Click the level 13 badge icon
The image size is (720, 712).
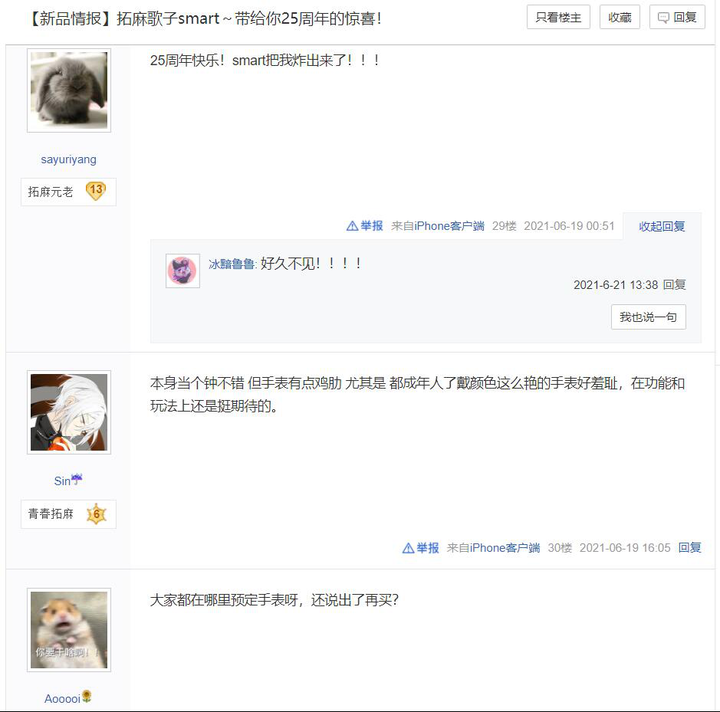tap(96, 191)
